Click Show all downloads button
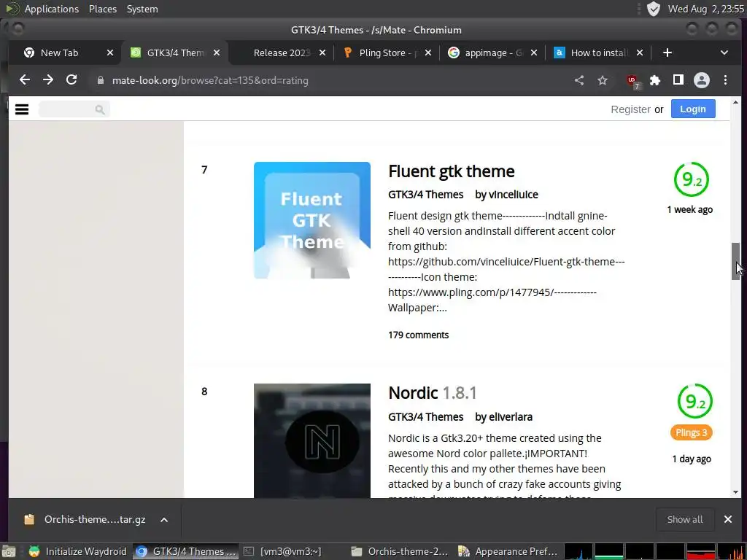The height and width of the screenshot is (560, 747). [x=684, y=519]
